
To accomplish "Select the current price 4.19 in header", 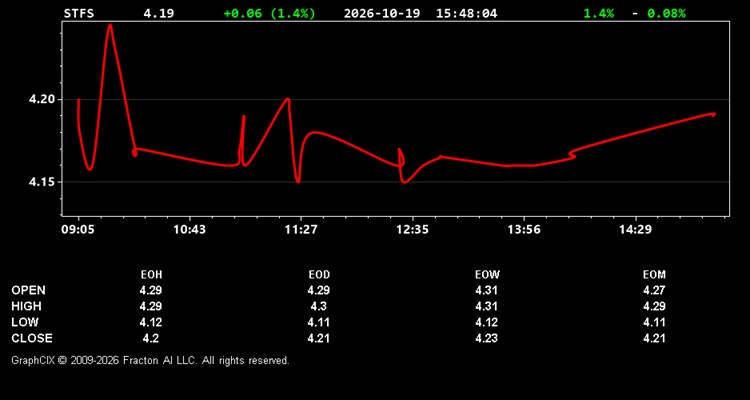I will click(x=159, y=13).
